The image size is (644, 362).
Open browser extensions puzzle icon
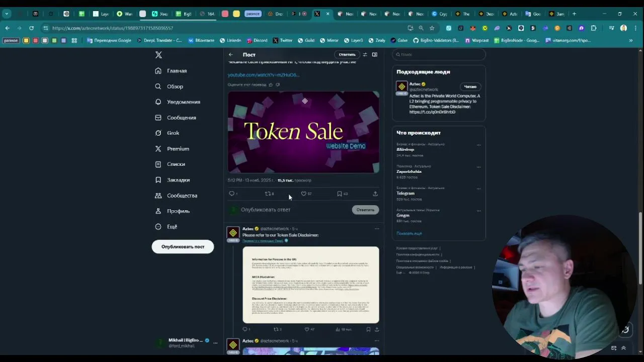[x=594, y=28]
